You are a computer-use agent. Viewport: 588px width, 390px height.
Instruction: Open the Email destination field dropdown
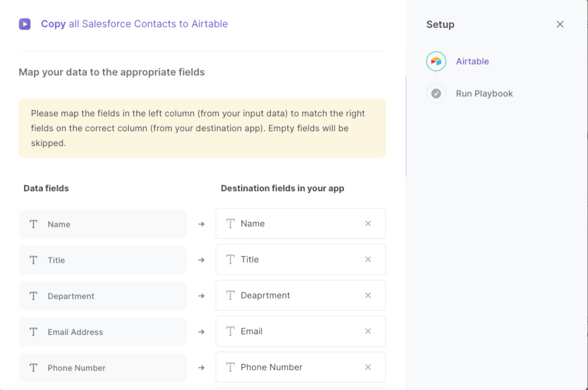301,331
